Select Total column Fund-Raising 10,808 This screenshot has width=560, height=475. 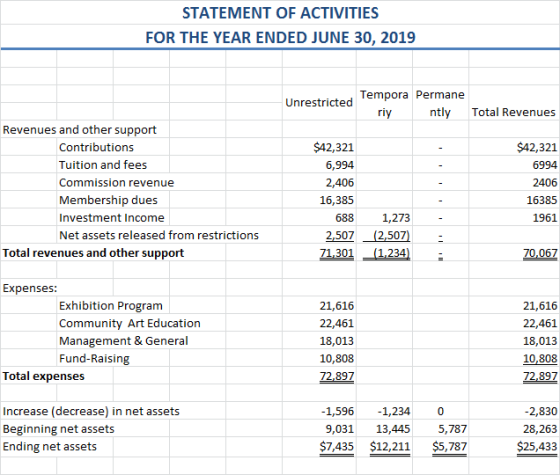tap(540, 359)
